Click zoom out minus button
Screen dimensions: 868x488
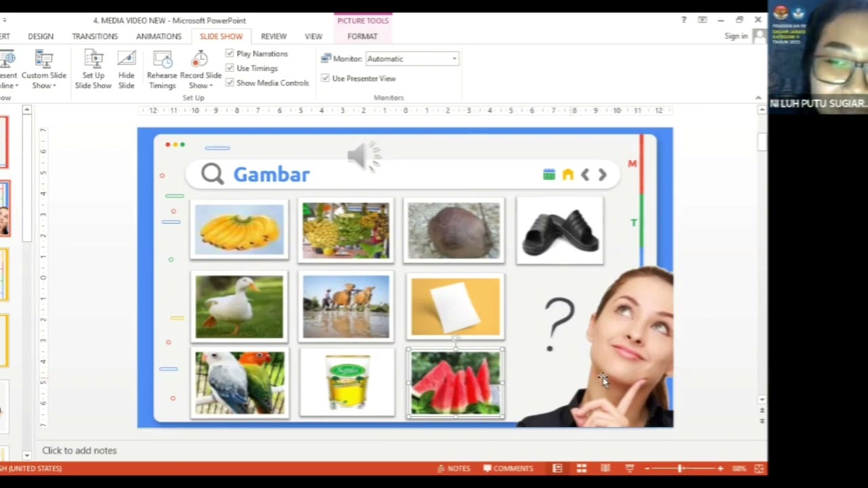pos(647,468)
